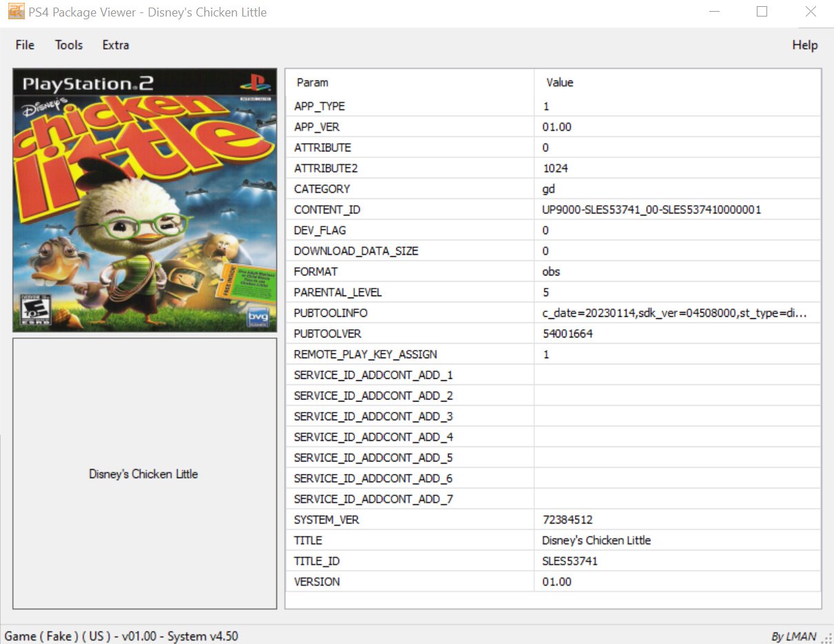Open the Extra menu
This screenshot has width=834, height=644.
[116, 45]
